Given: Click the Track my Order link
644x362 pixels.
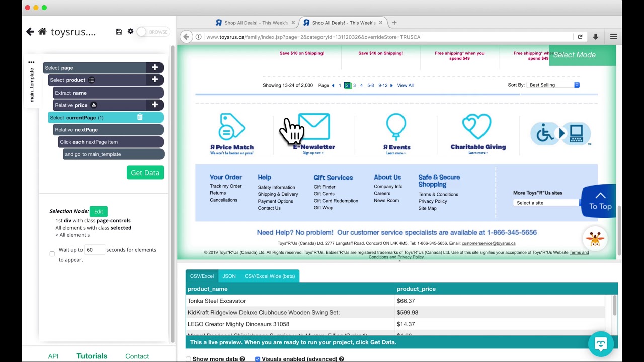Looking at the screenshot, I should point(226,186).
